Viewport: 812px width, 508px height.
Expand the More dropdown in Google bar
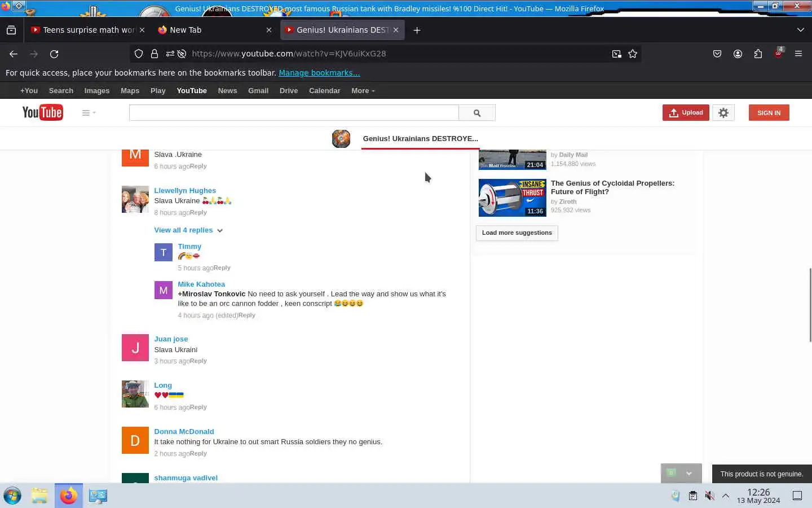363,90
